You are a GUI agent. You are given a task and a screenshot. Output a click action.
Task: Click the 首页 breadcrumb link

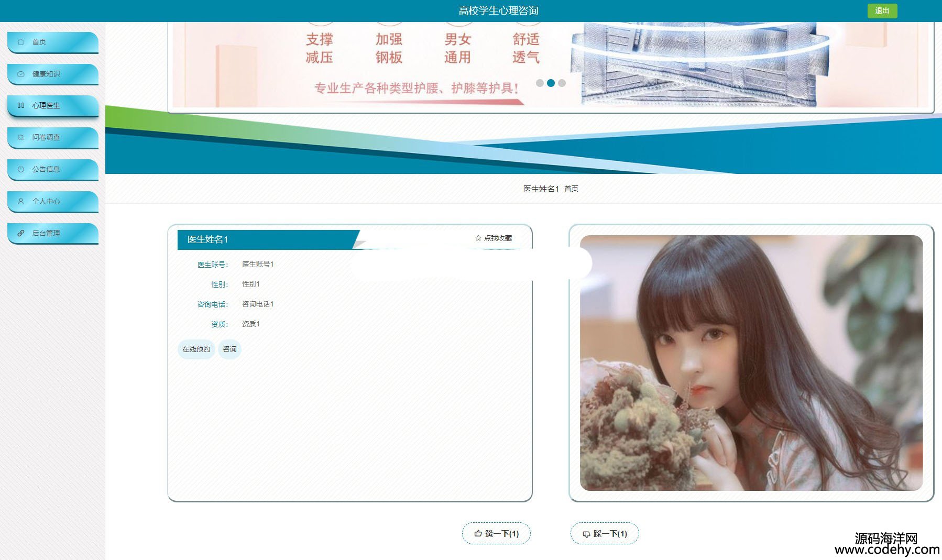[571, 189]
